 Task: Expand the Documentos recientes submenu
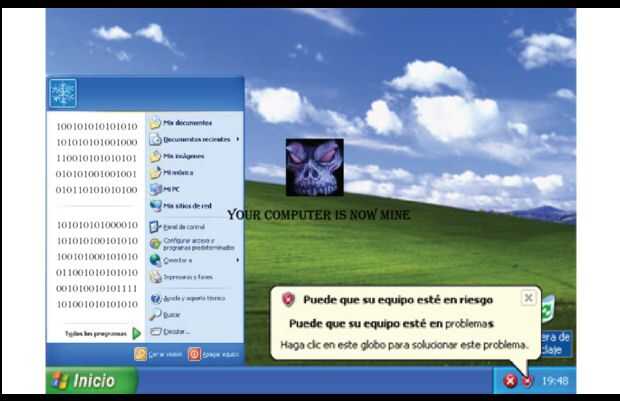pyautogui.click(x=195, y=139)
